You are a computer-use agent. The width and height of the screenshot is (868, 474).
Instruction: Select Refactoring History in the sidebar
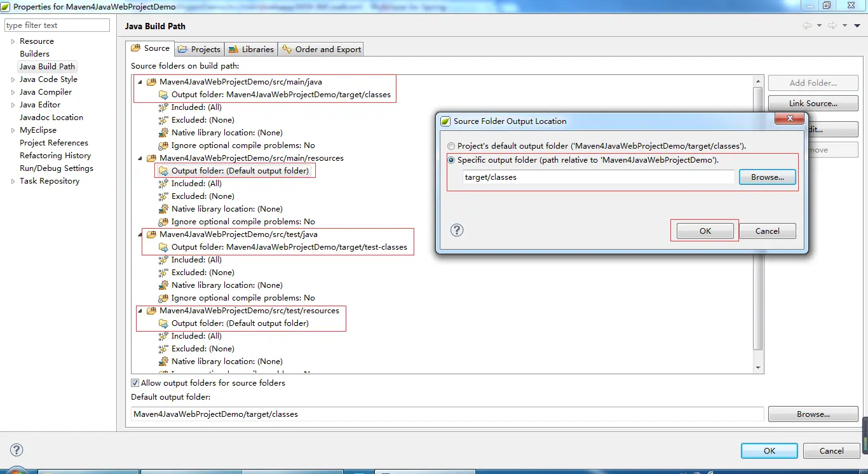click(x=55, y=156)
